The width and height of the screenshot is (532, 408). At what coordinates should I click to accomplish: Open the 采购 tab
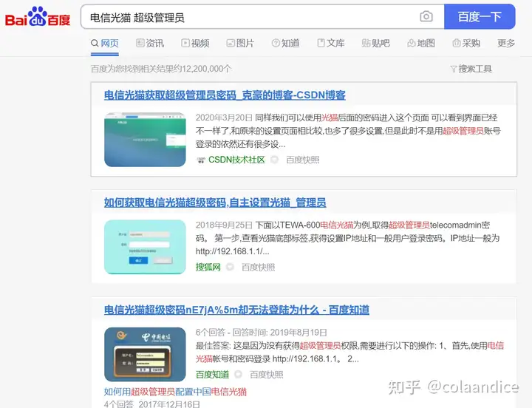pos(466,44)
